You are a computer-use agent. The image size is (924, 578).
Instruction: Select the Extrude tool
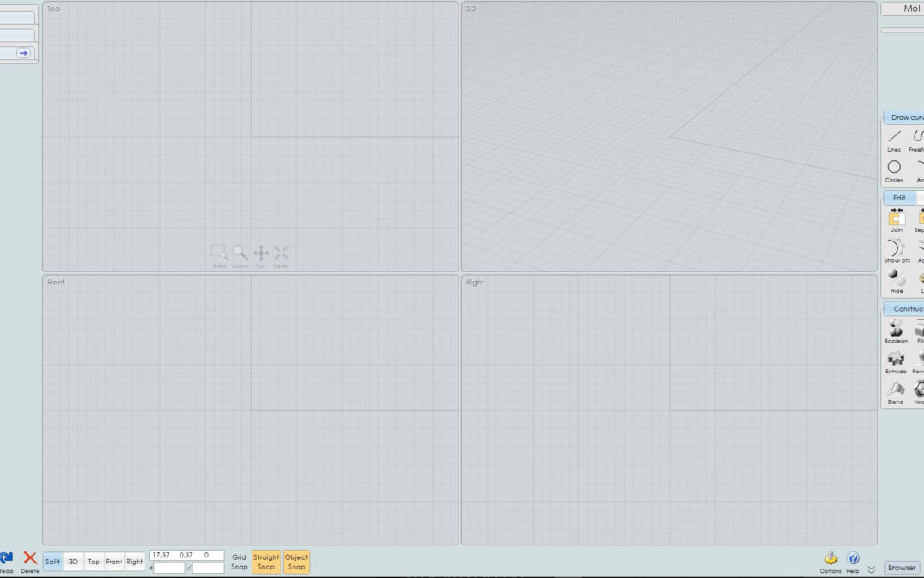click(896, 361)
